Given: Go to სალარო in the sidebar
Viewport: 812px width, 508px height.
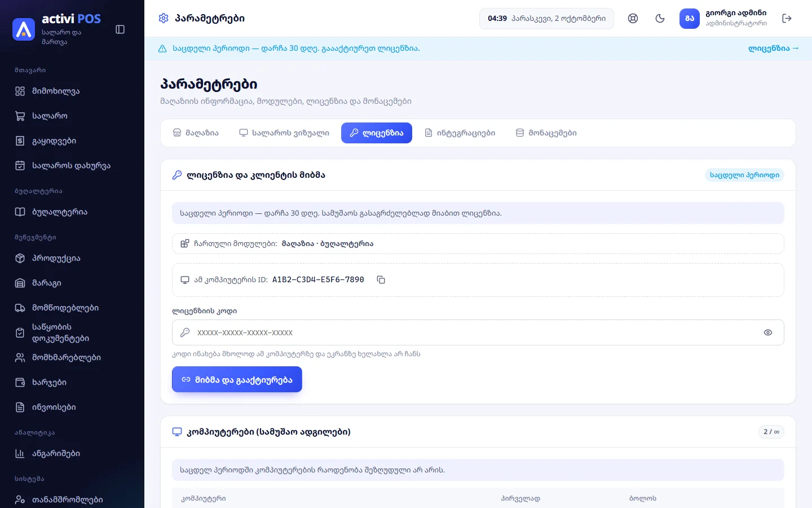Looking at the screenshot, I should click(x=72, y=116).
